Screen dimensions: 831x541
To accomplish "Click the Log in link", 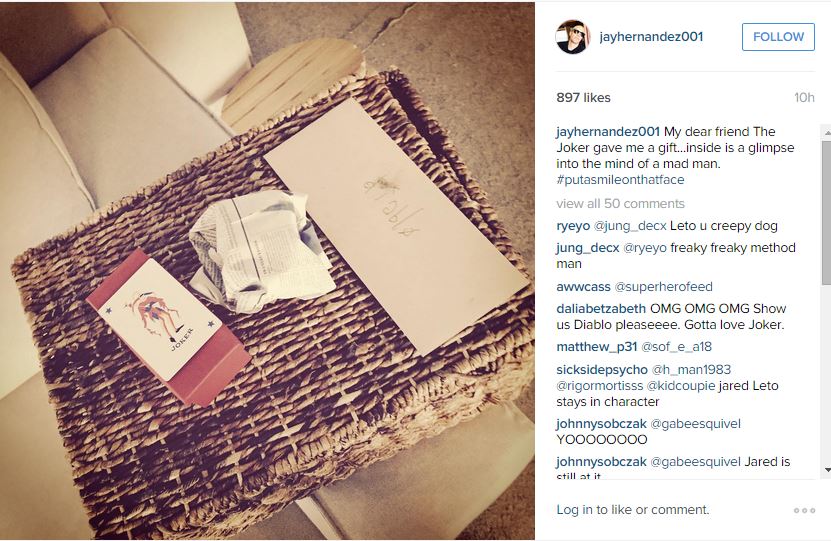I will click(x=574, y=510).
